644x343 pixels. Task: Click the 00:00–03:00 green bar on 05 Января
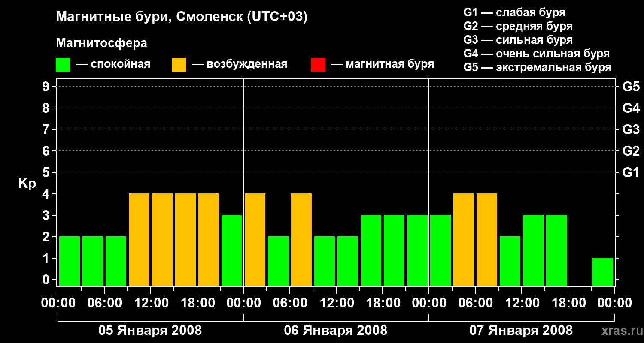tap(70, 261)
